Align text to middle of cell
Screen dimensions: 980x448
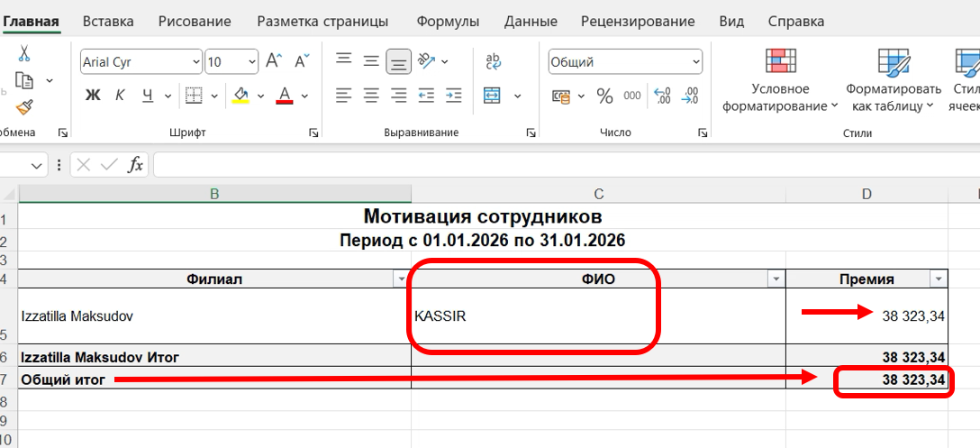(x=371, y=61)
